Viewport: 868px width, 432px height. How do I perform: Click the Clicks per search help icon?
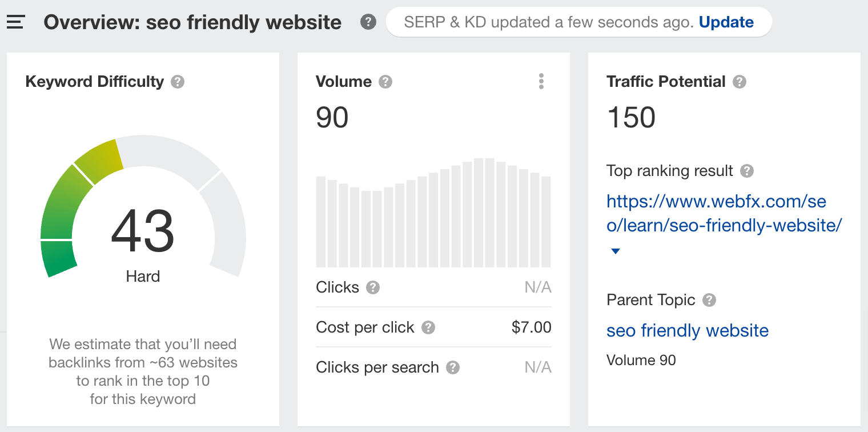[453, 367]
